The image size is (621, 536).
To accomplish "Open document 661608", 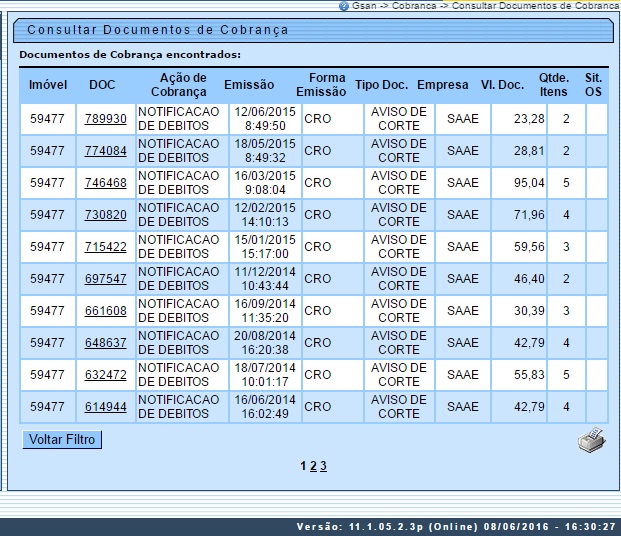I will 106,311.
